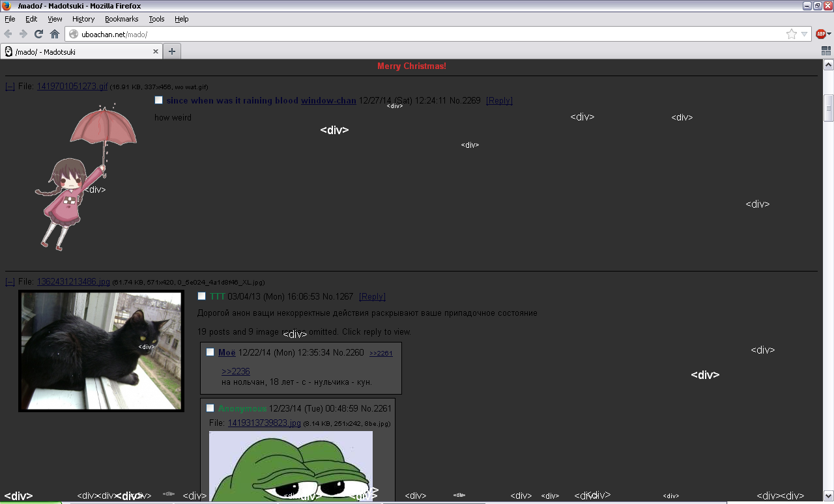Open file link 1362431213486.jpg
834x504 pixels.
[x=74, y=282]
